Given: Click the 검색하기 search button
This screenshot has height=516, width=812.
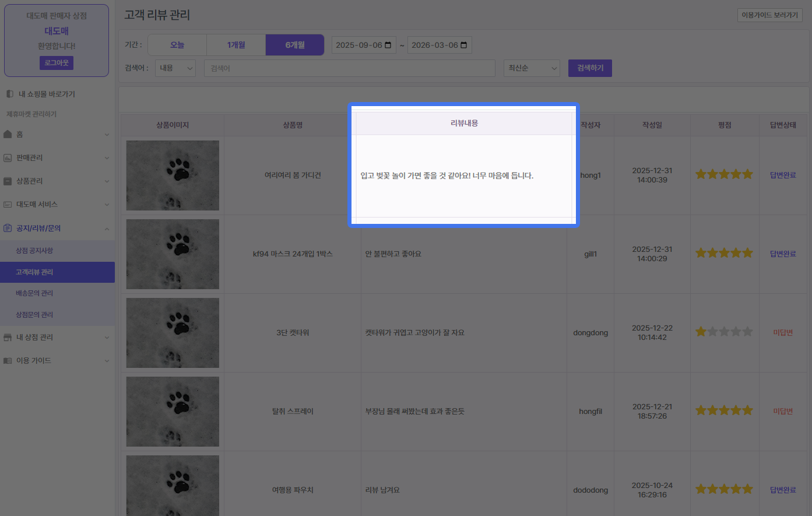Looking at the screenshot, I should [x=590, y=68].
